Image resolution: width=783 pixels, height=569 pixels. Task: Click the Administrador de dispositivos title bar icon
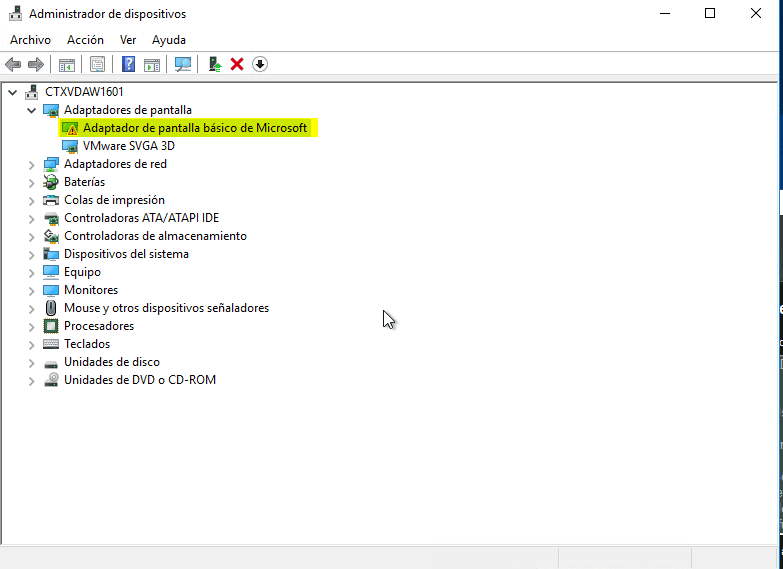click(15, 13)
